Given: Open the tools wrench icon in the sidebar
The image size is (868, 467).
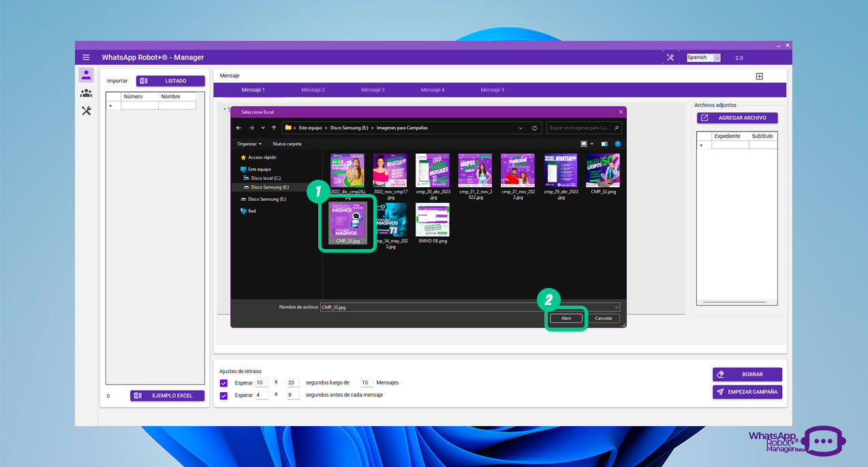Looking at the screenshot, I should click(86, 110).
